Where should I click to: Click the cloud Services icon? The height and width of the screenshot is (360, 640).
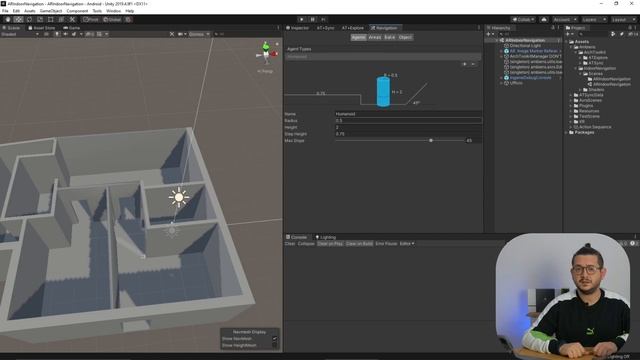(544, 19)
